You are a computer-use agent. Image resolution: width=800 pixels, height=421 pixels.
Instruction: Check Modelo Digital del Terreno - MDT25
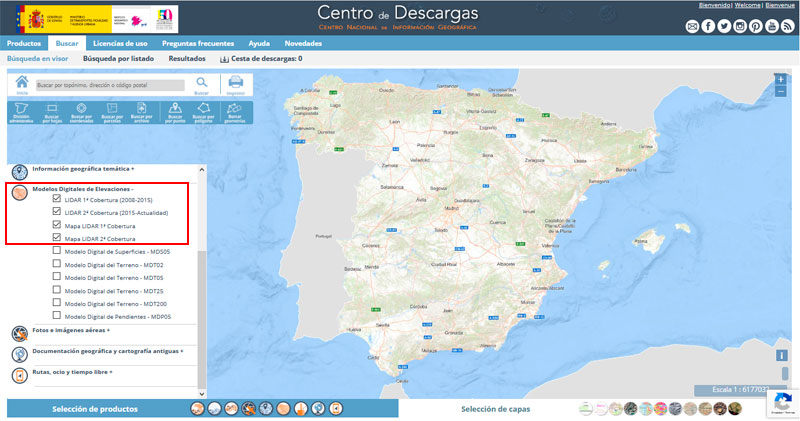click(57, 290)
